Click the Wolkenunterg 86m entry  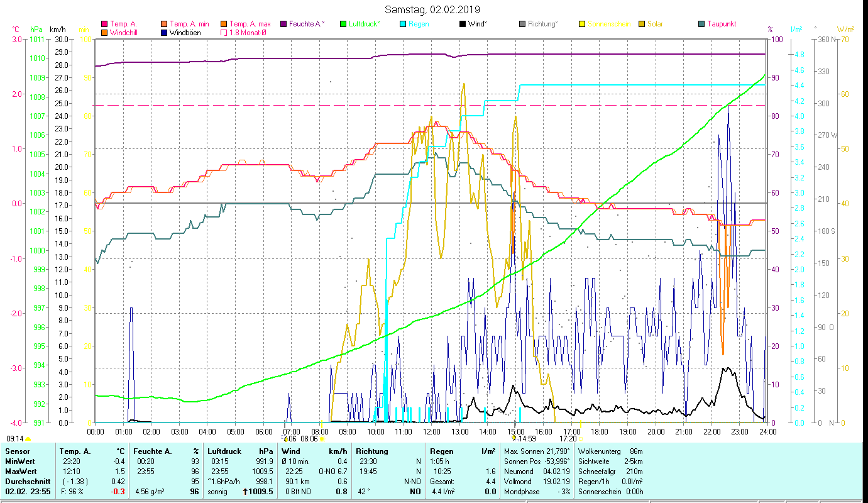tap(610, 451)
